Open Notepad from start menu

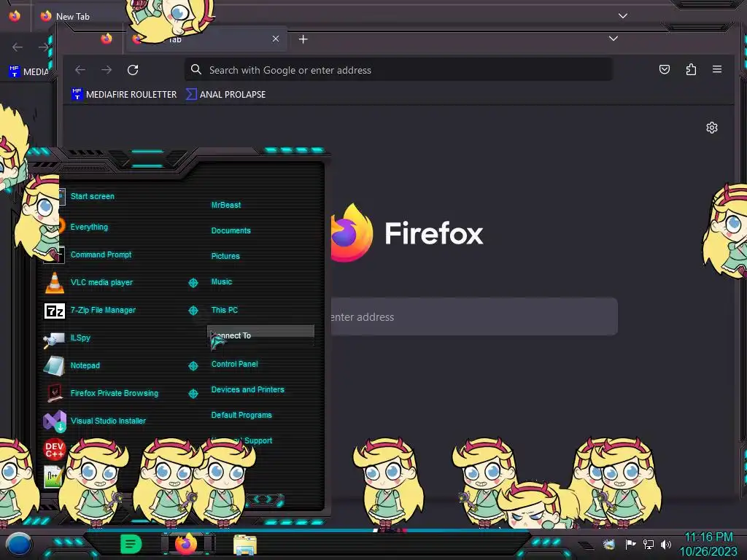(x=85, y=365)
